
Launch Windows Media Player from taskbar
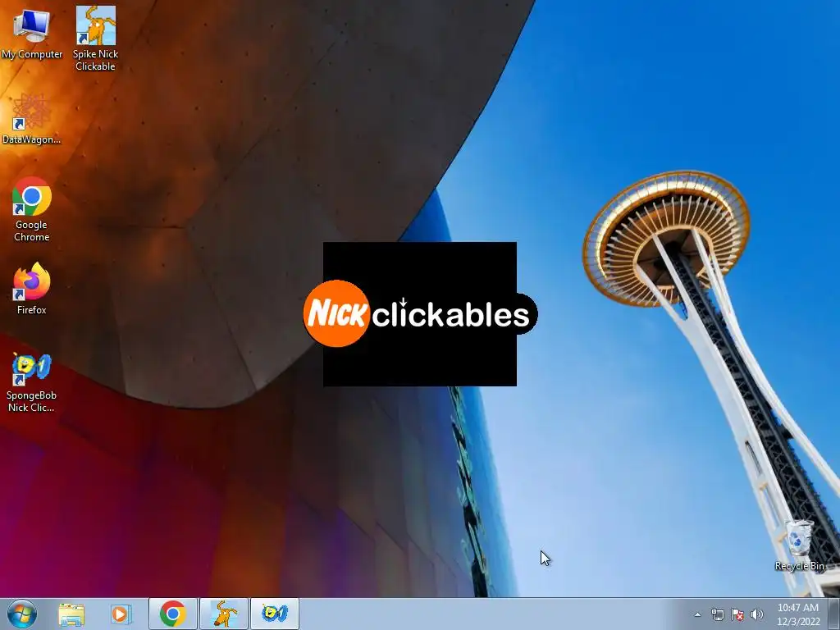click(x=121, y=614)
